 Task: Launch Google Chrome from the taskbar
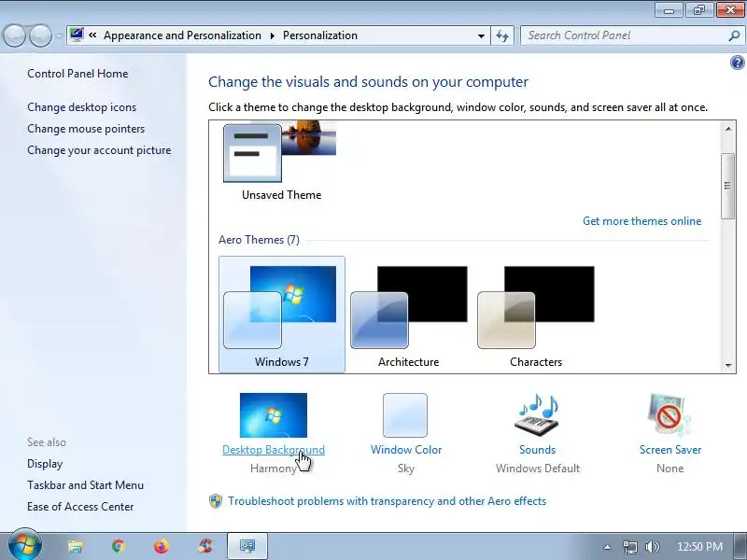119,546
